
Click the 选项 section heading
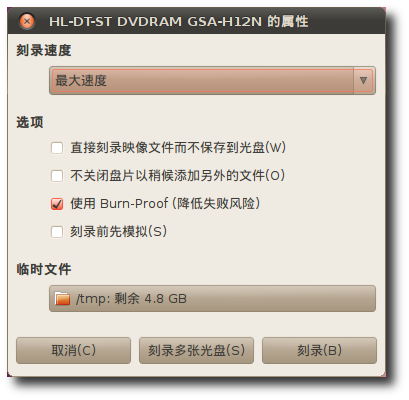pos(30,122)
